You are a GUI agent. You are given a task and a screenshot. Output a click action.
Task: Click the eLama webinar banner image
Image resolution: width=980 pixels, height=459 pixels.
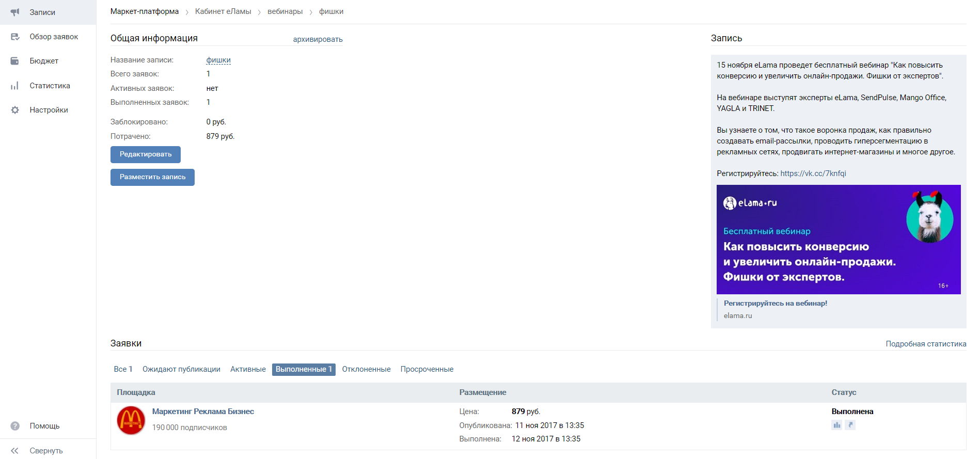pyautogui.click(x=839, y=240)
